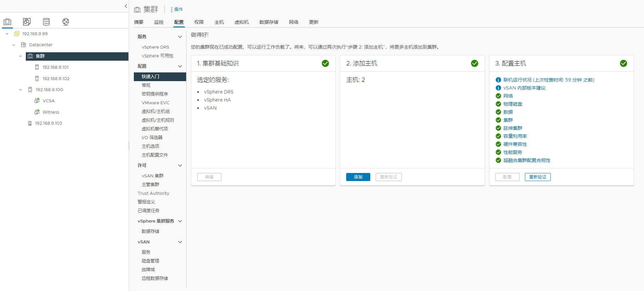
Task: Click the 添加 button
Action: tap(358, 177)
